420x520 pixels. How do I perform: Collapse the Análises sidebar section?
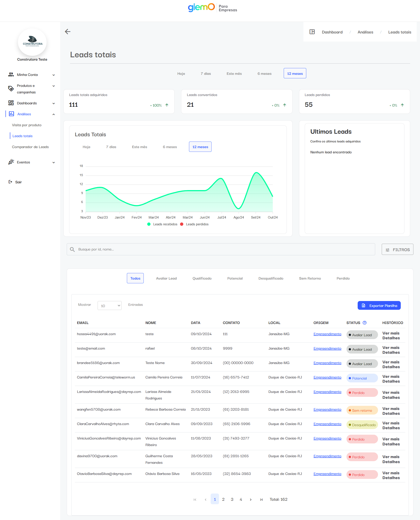pos(53,114)
